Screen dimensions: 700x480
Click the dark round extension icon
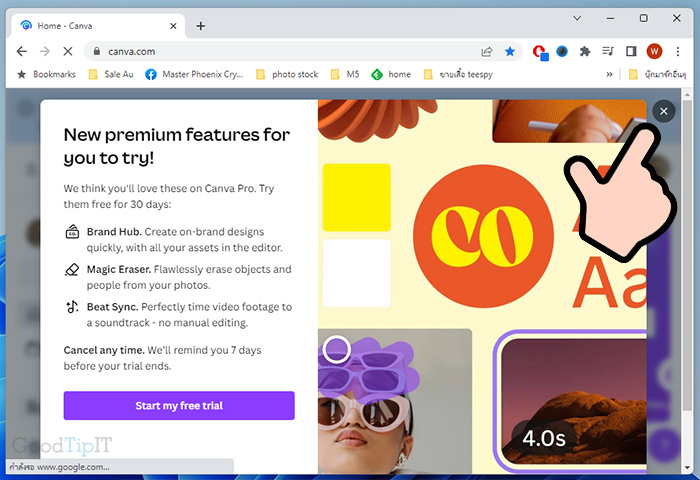point(562,51)
